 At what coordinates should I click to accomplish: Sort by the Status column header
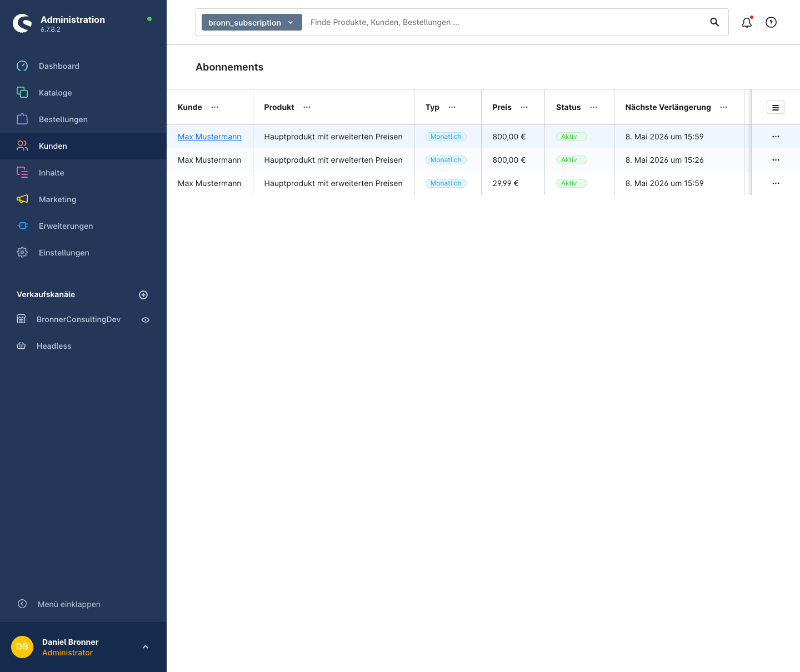coord(568,107)
